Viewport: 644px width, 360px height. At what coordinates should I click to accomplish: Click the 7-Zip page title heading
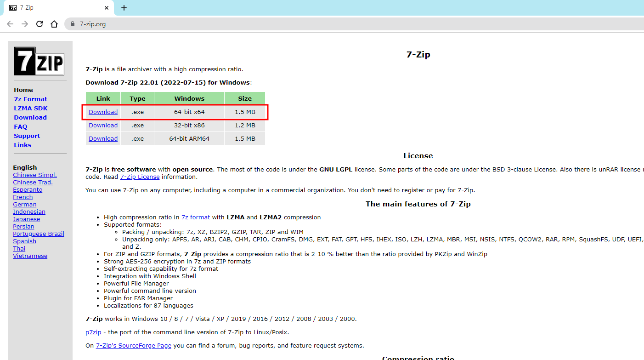418,55
